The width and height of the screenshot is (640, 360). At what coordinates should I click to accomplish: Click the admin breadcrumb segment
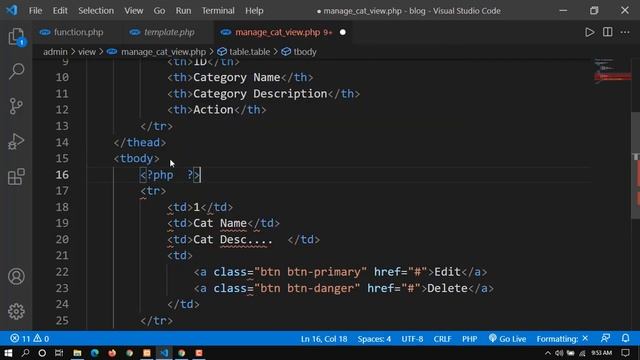pyautogui.click(x=55, y=52)
